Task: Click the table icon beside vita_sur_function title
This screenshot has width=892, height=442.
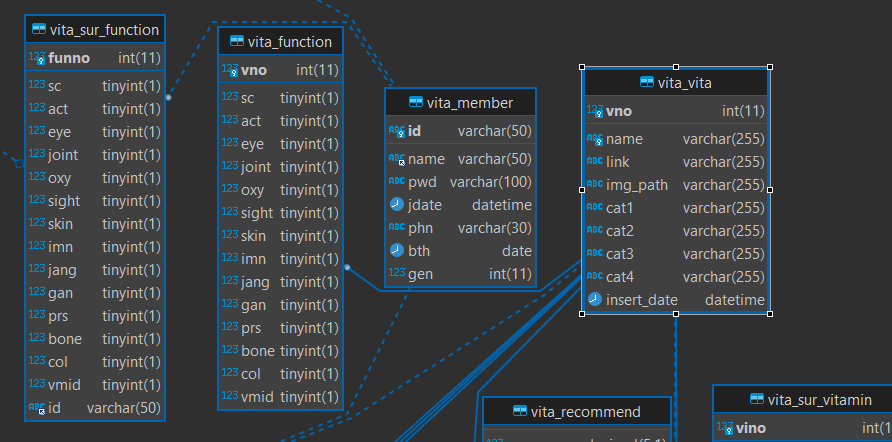Action: point(39,30)
